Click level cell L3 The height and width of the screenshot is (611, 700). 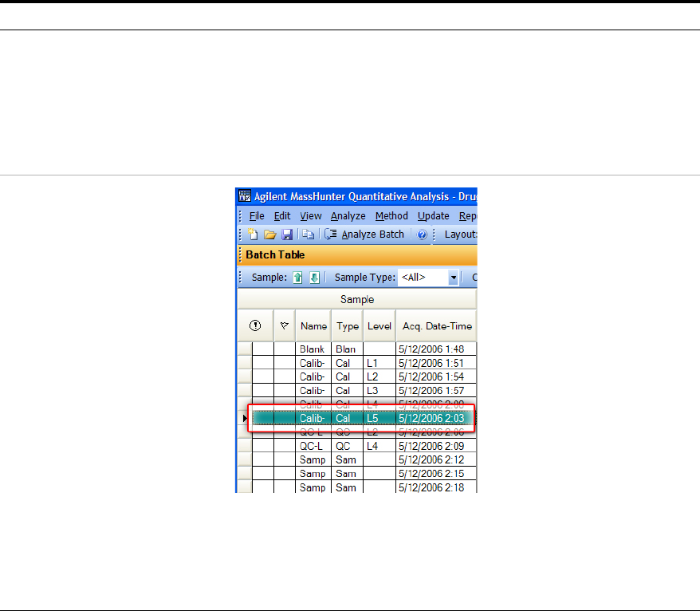point(379,390)
